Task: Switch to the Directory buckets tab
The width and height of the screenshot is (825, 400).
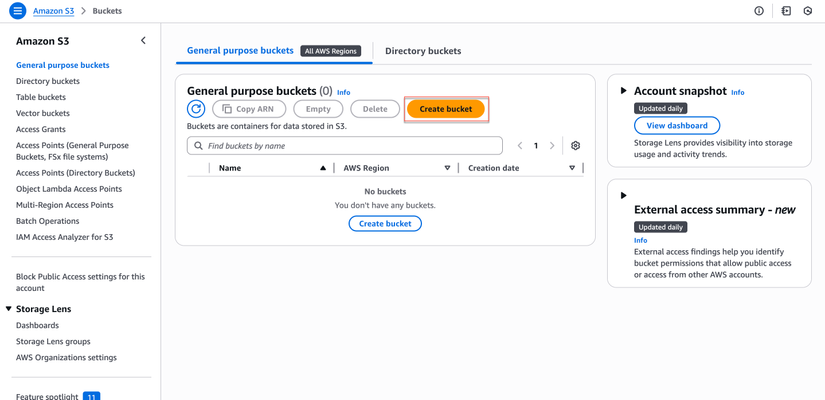Action: 423,51
